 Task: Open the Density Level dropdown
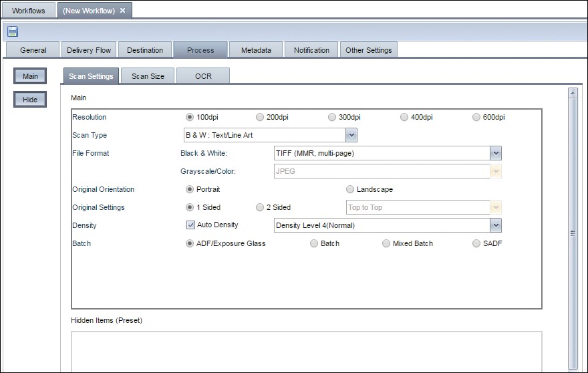(495, 226)
